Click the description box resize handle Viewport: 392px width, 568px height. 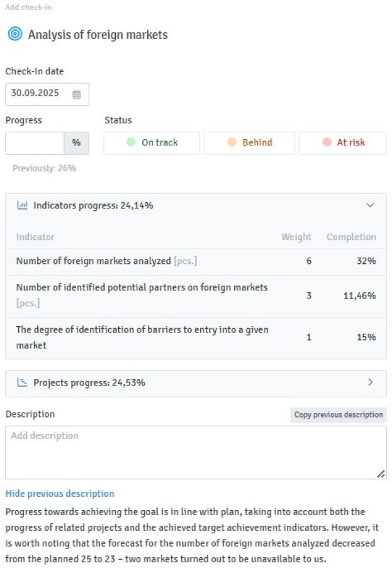(x=381, y=474)
